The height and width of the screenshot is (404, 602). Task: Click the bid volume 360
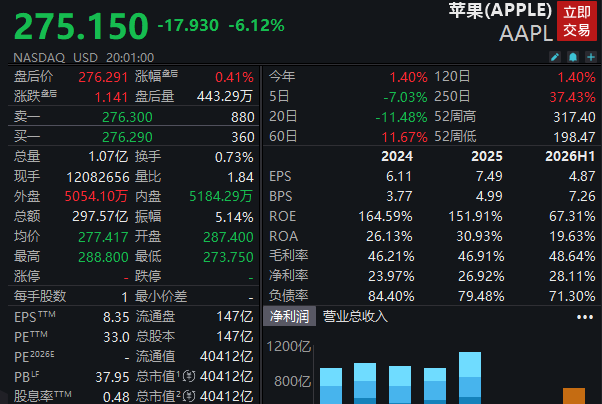(x=243, y=137)
